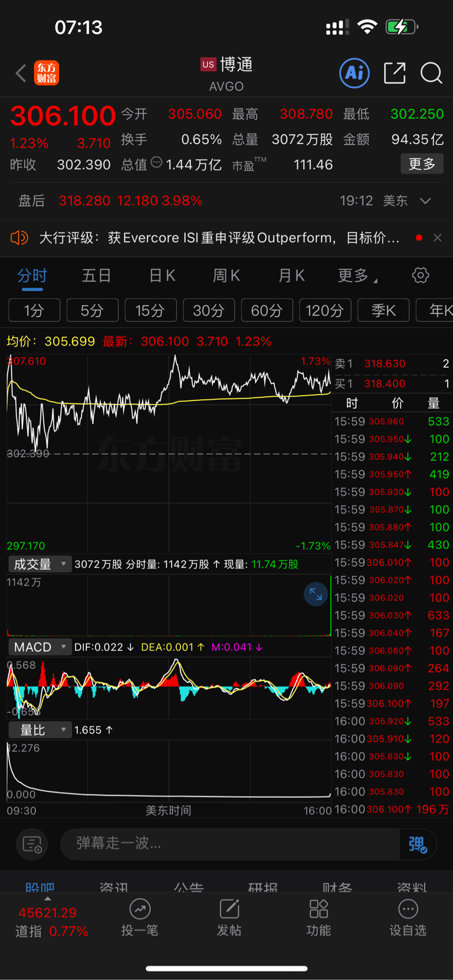Tap the speaker announcement icon
The image size is (453, 980).
click(19, 238)
